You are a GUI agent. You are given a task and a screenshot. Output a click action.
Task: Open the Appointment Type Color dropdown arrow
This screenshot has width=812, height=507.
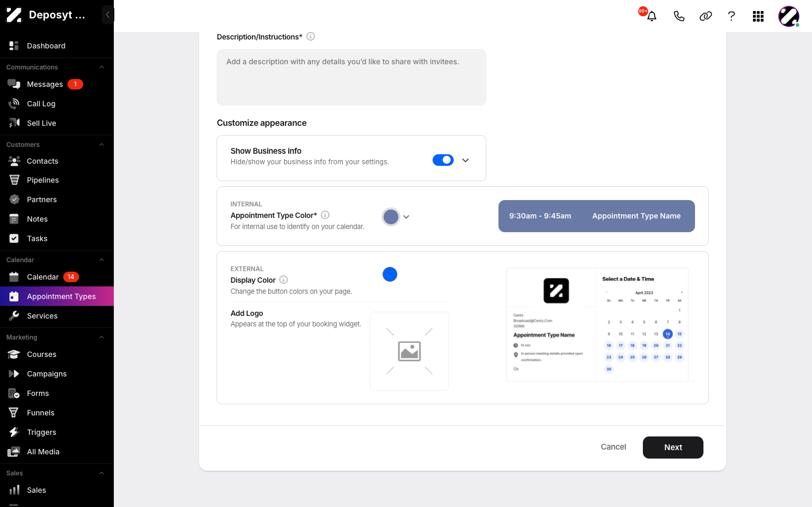click(x=406, y=217)
